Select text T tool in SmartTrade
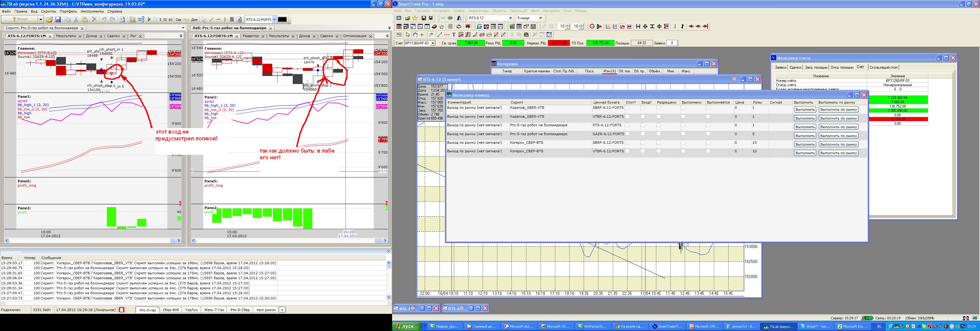The height and width of the screenshot is (331, 980). [454, 35]
